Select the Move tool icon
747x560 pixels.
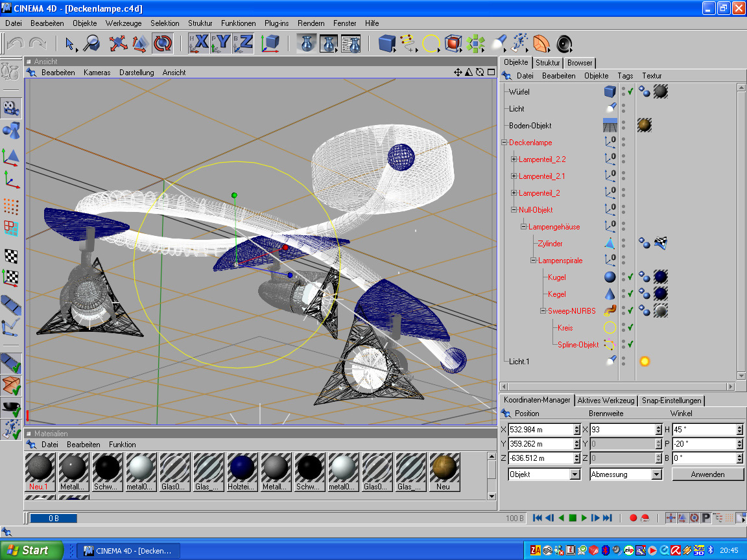tap(118, 43)
